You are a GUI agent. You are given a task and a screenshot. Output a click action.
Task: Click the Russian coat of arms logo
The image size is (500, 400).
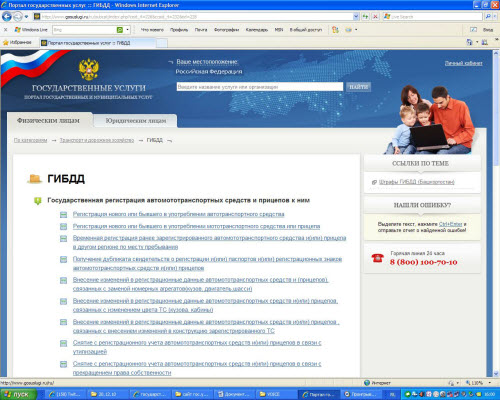point(89,69)
